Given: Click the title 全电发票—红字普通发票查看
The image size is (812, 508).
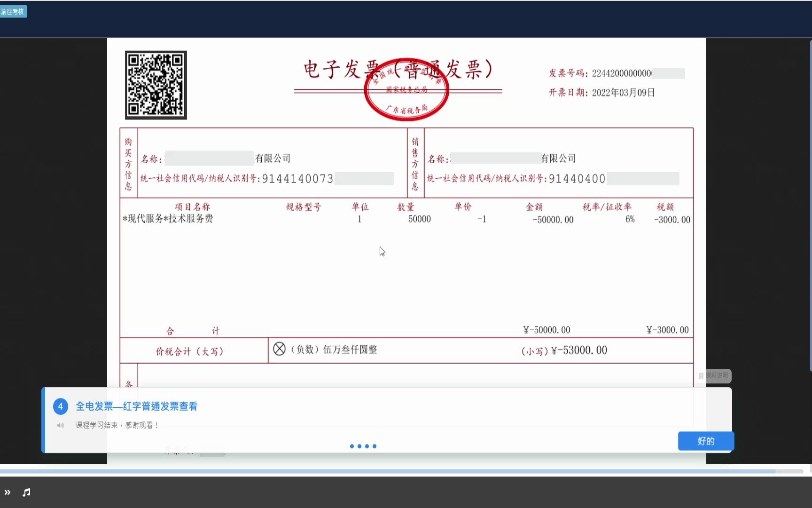Looking at the screenshot, I should (137, 406).
